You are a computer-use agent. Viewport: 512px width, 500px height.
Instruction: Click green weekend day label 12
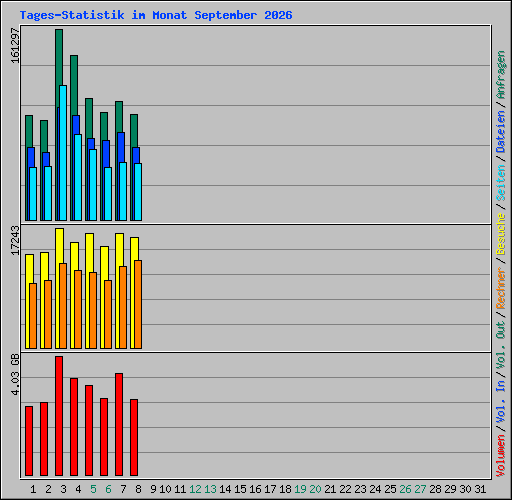click(x=195, y=489)
